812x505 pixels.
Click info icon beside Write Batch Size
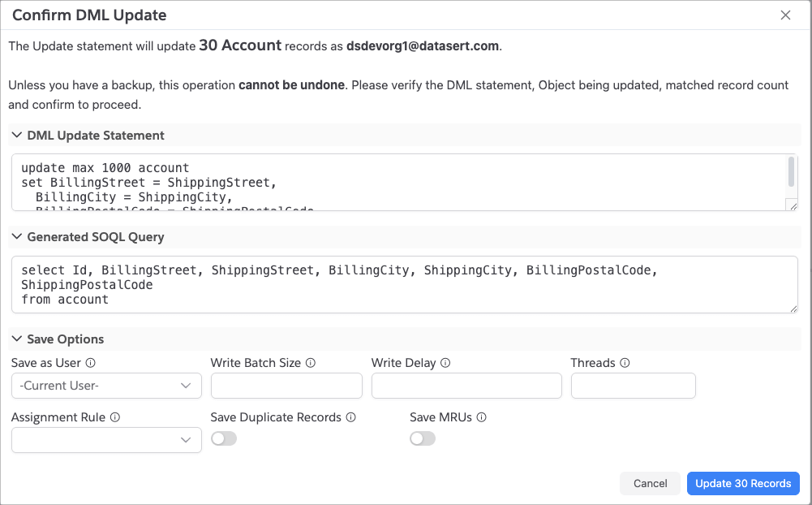(311, 363)
